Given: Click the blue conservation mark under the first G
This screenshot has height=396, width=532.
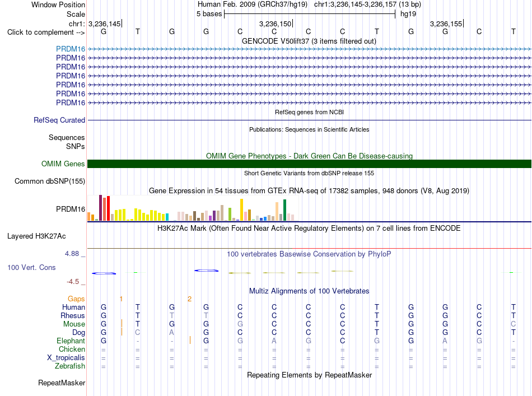Looking at the screenshot, I should pos(104,273).
